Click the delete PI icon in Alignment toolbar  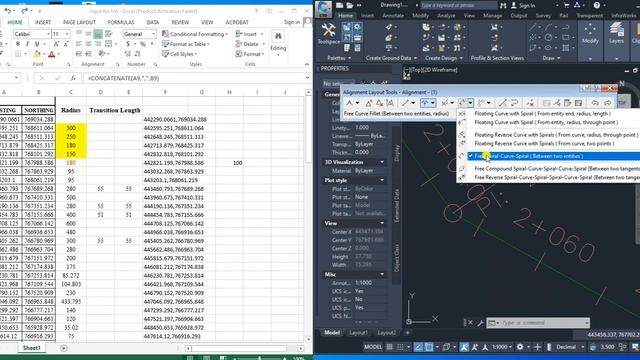click(380, 103)
